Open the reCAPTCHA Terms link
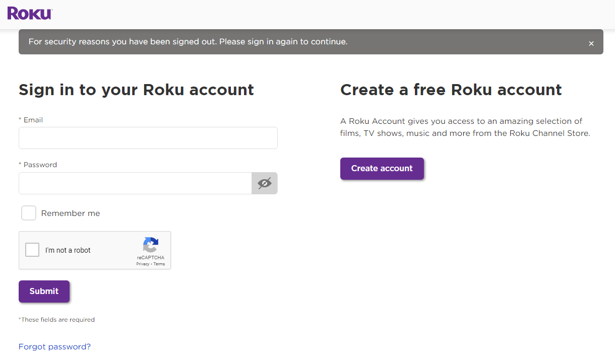The width and height of the screenshot is (615, 364). point(159,263)
